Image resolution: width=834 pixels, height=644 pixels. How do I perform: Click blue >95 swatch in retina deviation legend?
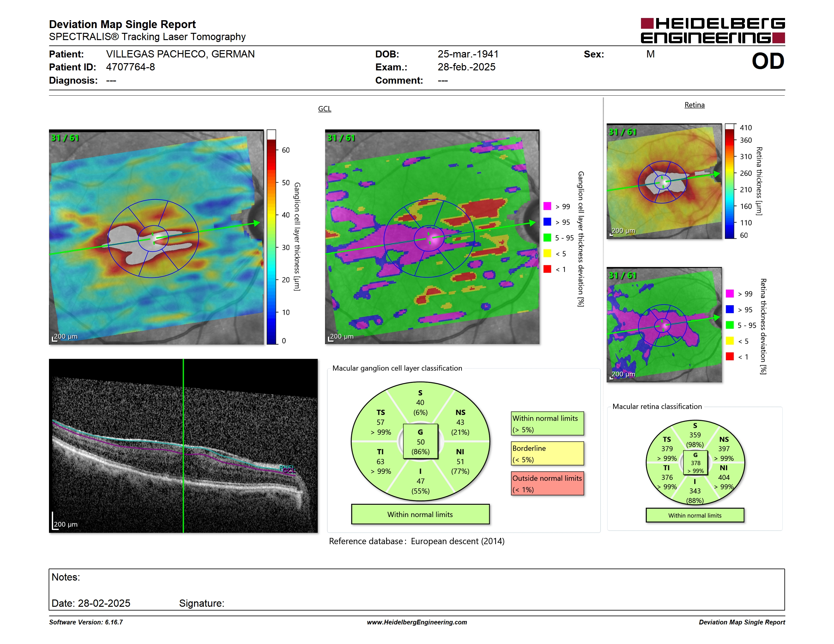coord(730,309)
